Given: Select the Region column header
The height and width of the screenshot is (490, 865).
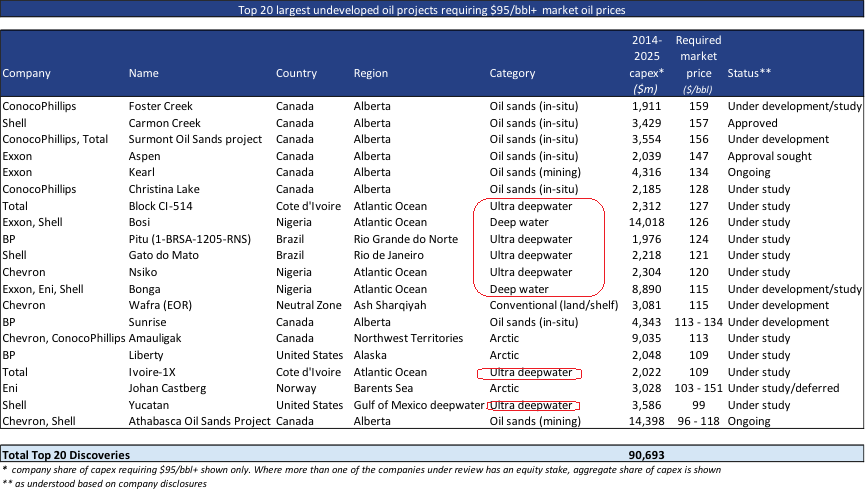Looking at the screenshot, I should coord(371,73).
